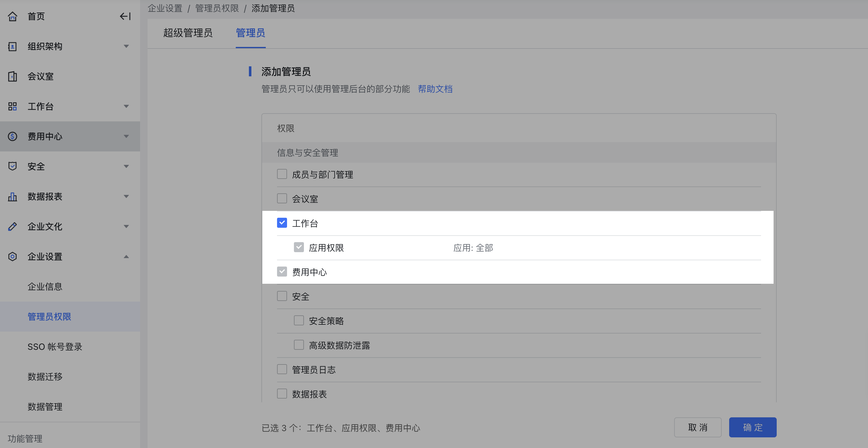Click the 应用: 全部 text
The image size is (868, 448).
(473, 248)
